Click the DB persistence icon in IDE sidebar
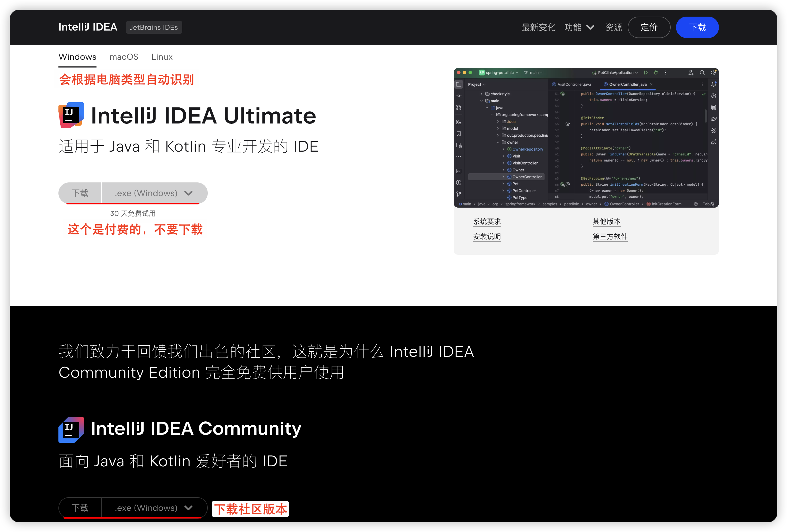 pyautogui.click(x=459, y=145)
